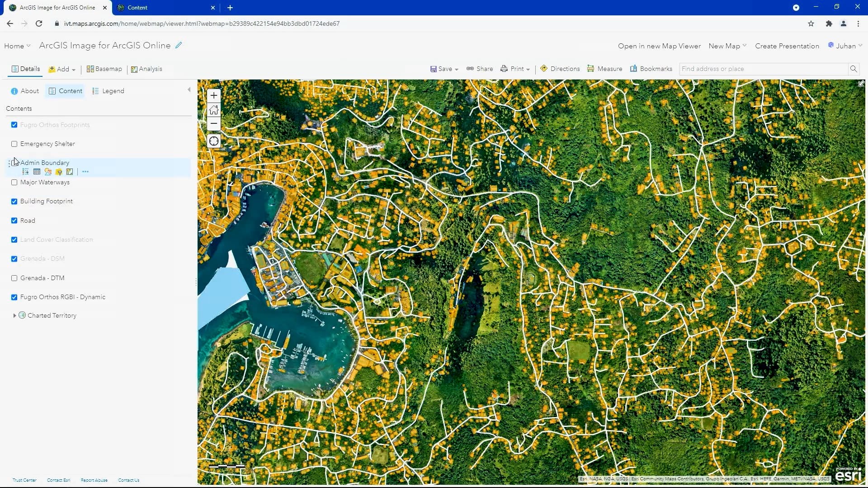Toggle visibility of Emergency Shelter layer
The width and height of the screenshot is (868, 488).
tap(14, 144)
